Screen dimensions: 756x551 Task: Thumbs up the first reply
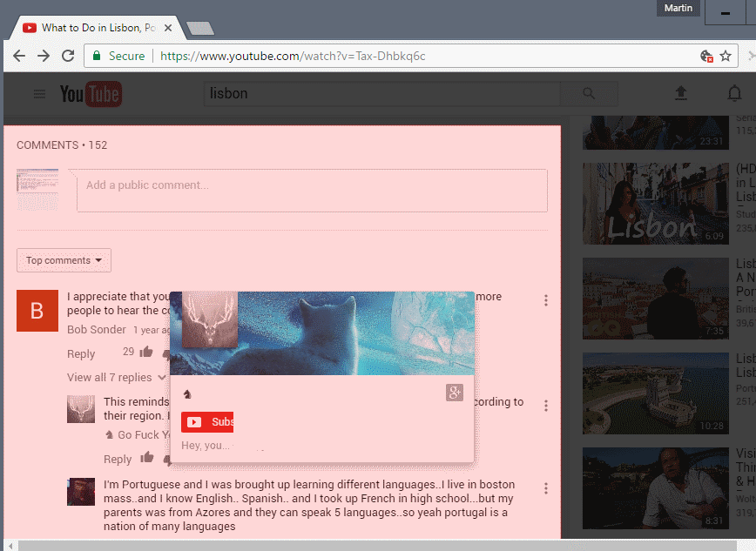pyautogui.click(x=145, y=457)
